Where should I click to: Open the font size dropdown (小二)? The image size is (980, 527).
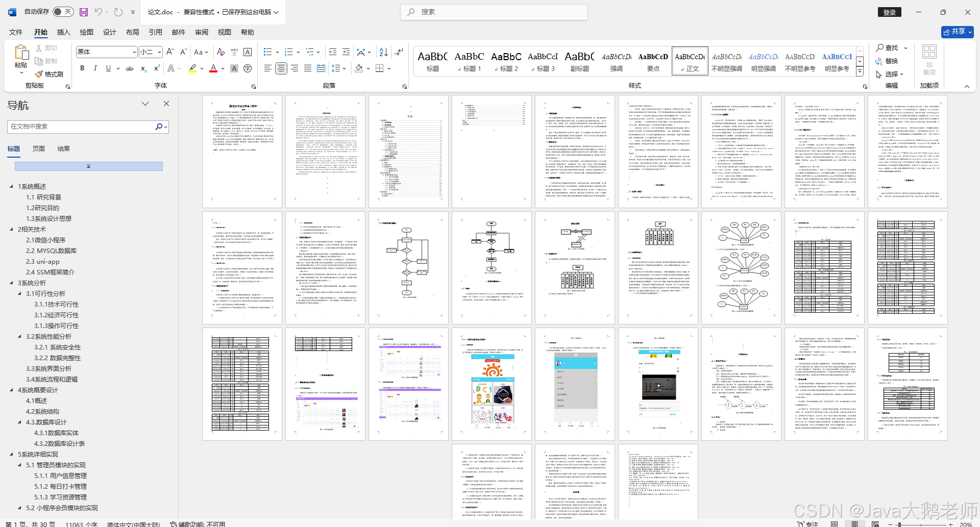click(159, 52)
